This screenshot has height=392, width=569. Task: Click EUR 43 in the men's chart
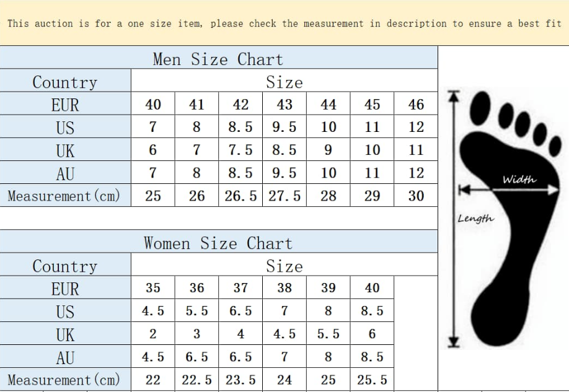tap(284, 105)
